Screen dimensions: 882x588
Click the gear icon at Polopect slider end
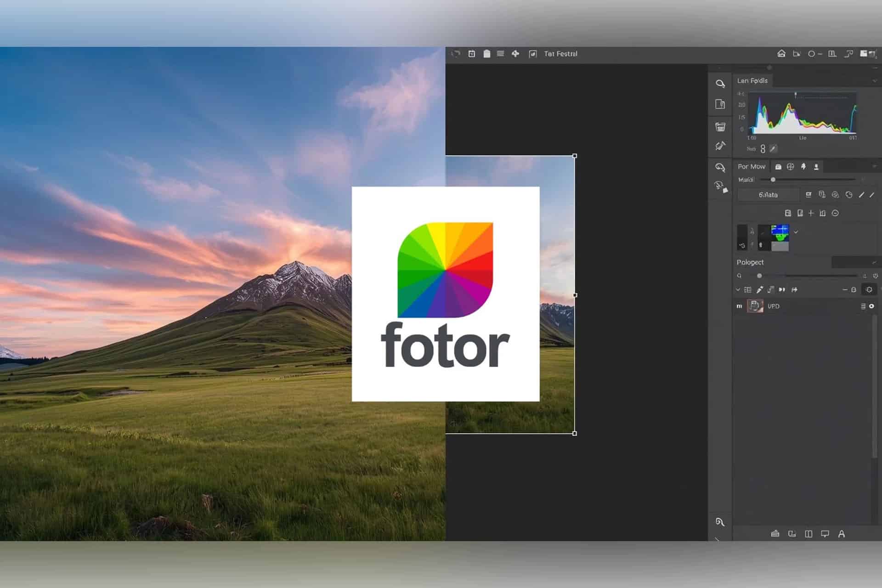[875, 276]
